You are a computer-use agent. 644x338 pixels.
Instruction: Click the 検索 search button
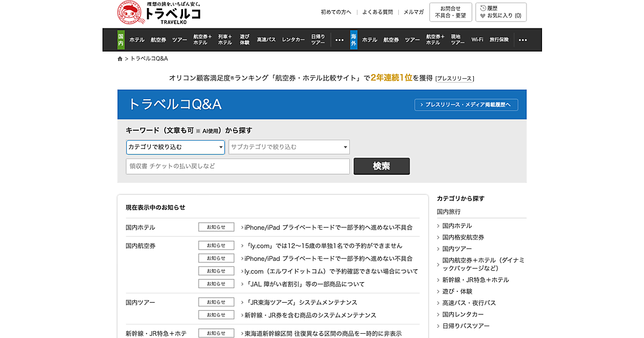pos(382,166)
